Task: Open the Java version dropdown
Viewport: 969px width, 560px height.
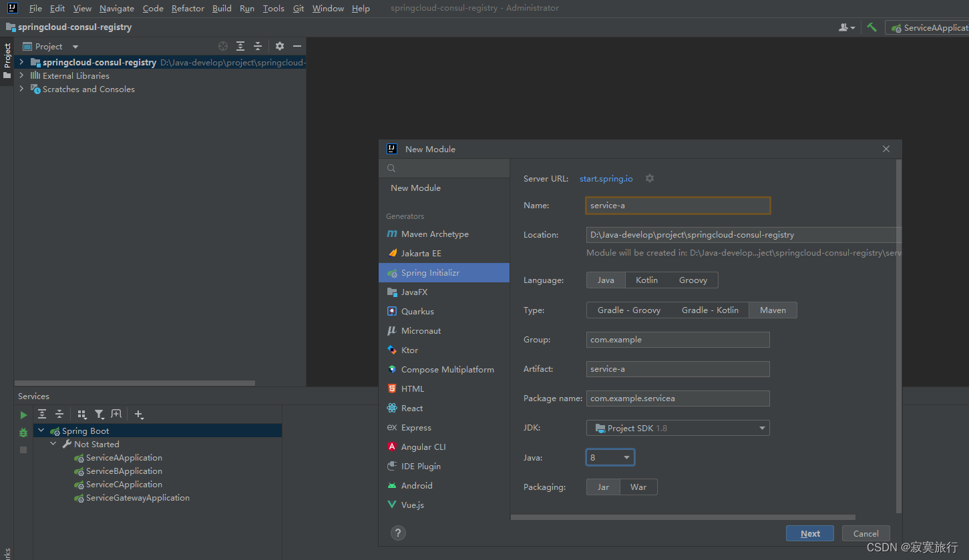Action: (610, 457)
